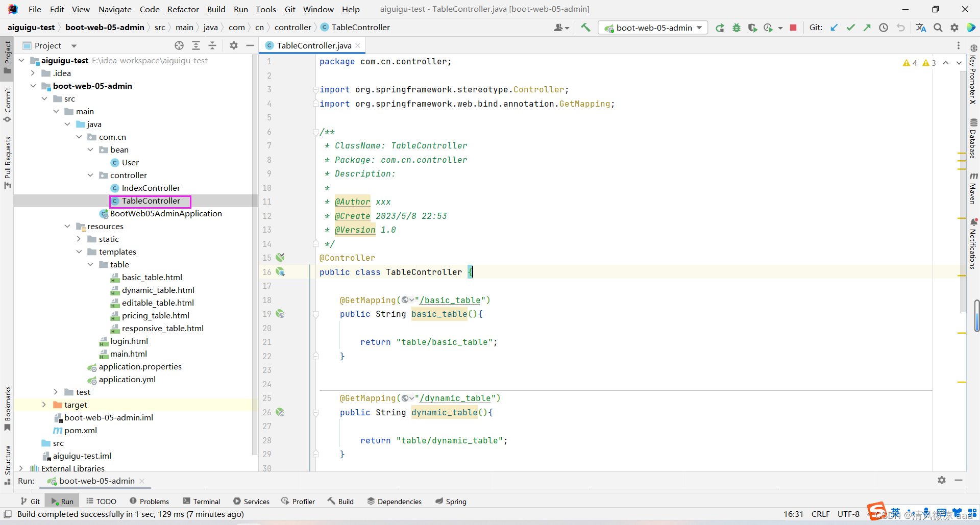Click UTF-8 encoding in status bar

pyautogui.click(x=848, y=514)
